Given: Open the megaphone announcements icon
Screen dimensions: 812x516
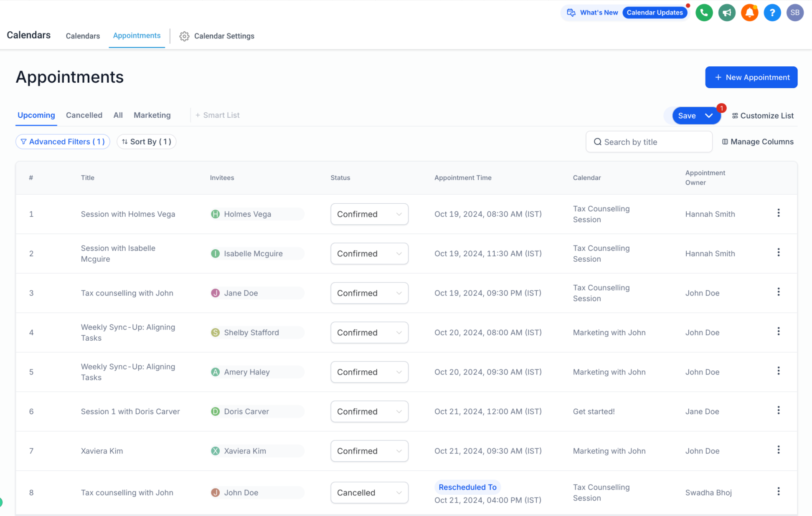Looking at the screenshot, I should [727, 13].
